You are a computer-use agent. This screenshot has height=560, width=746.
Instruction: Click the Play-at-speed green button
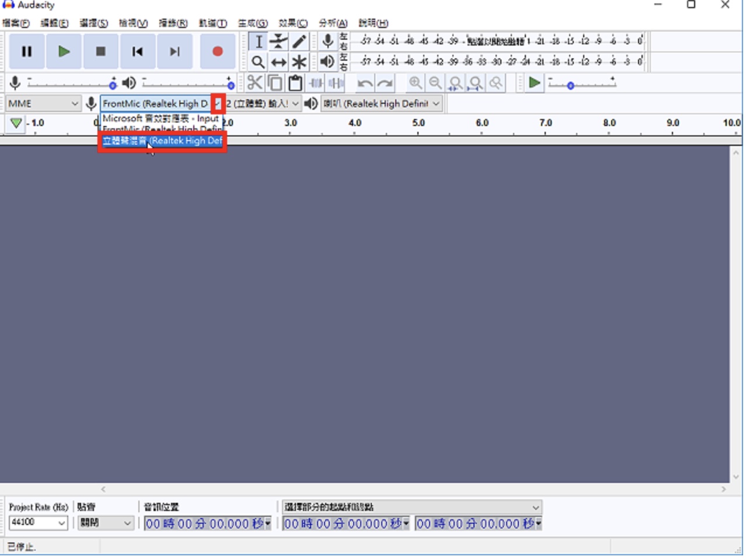coord(534,83)
